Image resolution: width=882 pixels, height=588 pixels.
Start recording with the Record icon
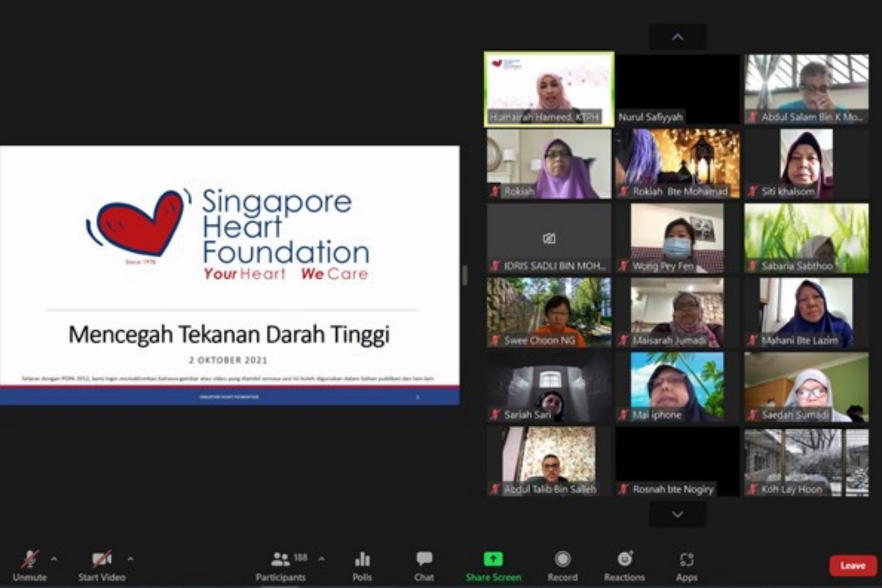pos(562,560)
